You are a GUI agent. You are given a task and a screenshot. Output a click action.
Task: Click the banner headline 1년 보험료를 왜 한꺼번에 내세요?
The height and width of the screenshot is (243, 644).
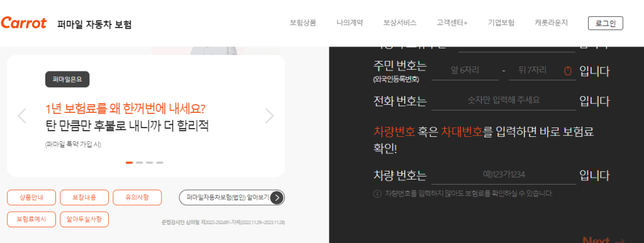(x=126, y=109)
